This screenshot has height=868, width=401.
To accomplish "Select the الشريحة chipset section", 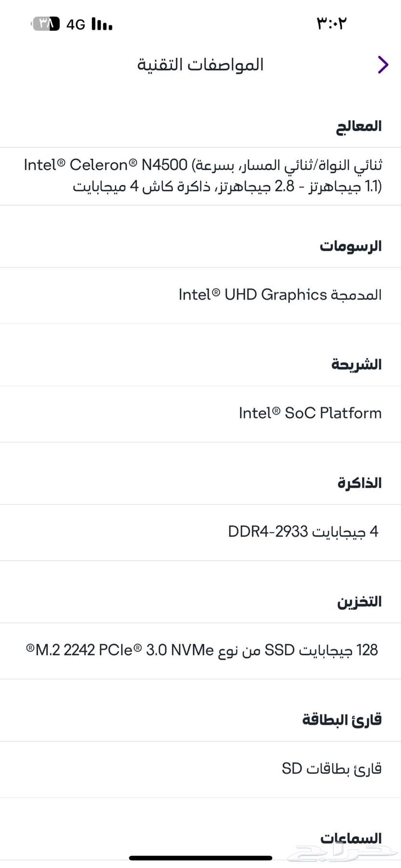I will (356, 365).
